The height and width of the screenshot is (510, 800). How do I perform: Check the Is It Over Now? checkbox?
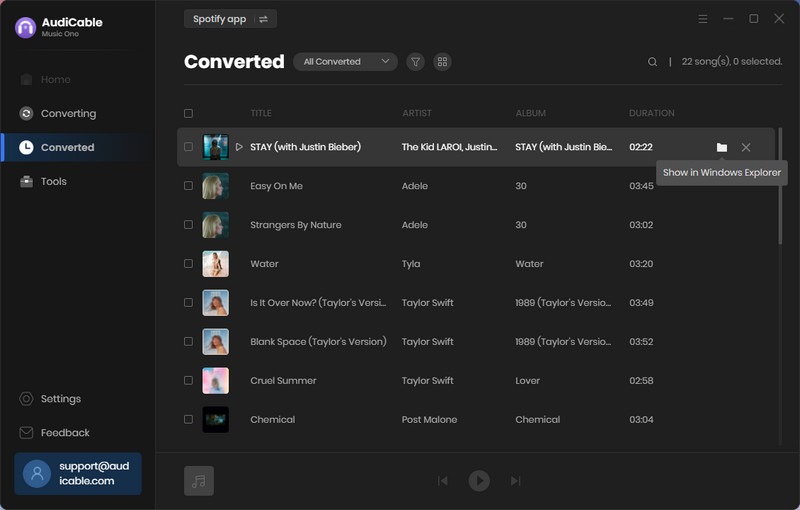click(x=188, y=302)
